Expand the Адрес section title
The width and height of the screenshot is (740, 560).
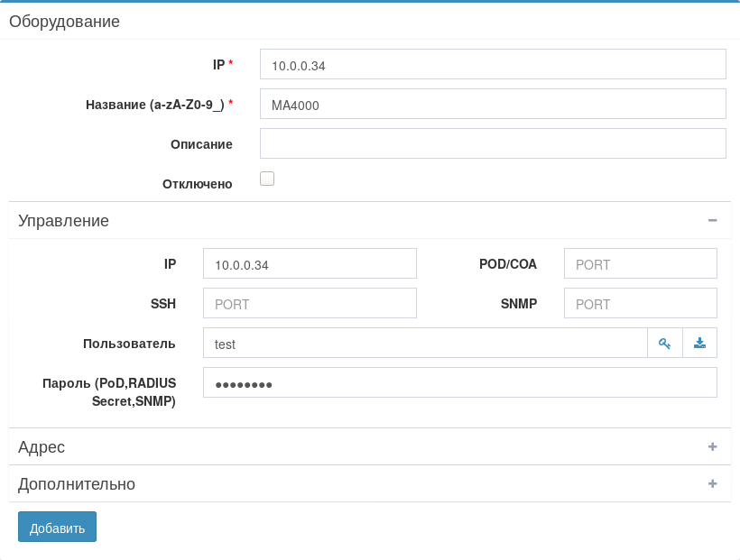tap(42, 447)
